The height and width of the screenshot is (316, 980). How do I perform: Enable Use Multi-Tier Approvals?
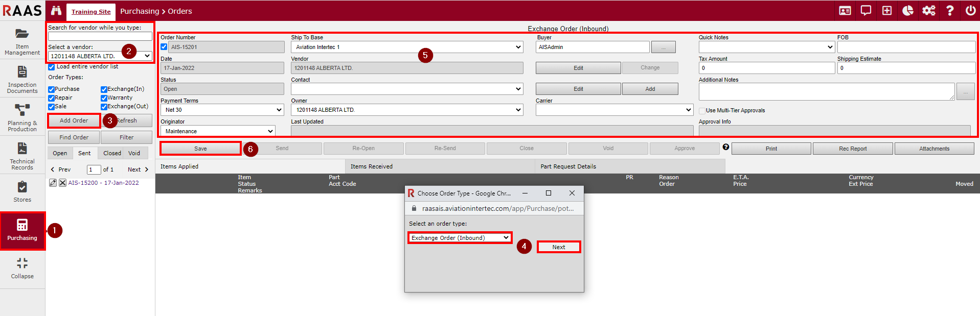(x=702, y=111)
